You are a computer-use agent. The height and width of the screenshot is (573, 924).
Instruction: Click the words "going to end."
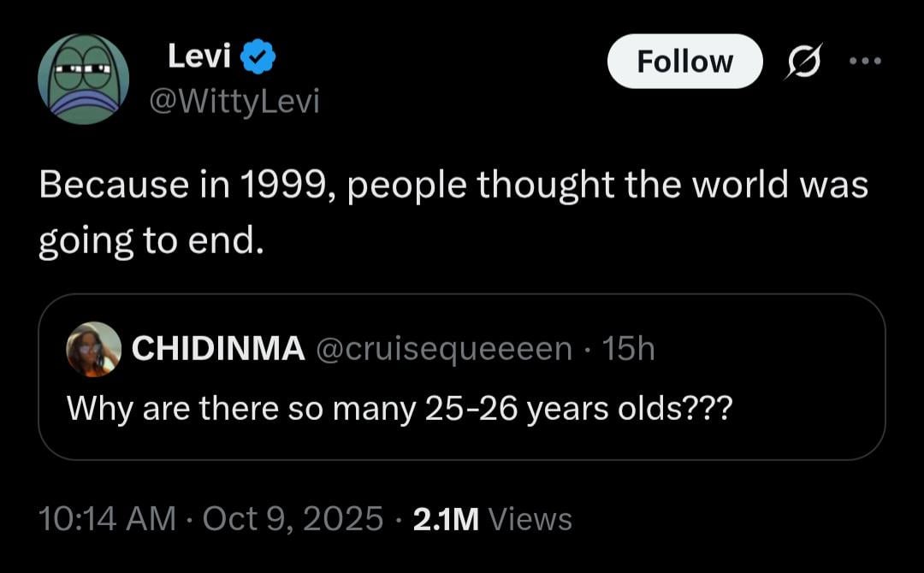pos(147,242)
